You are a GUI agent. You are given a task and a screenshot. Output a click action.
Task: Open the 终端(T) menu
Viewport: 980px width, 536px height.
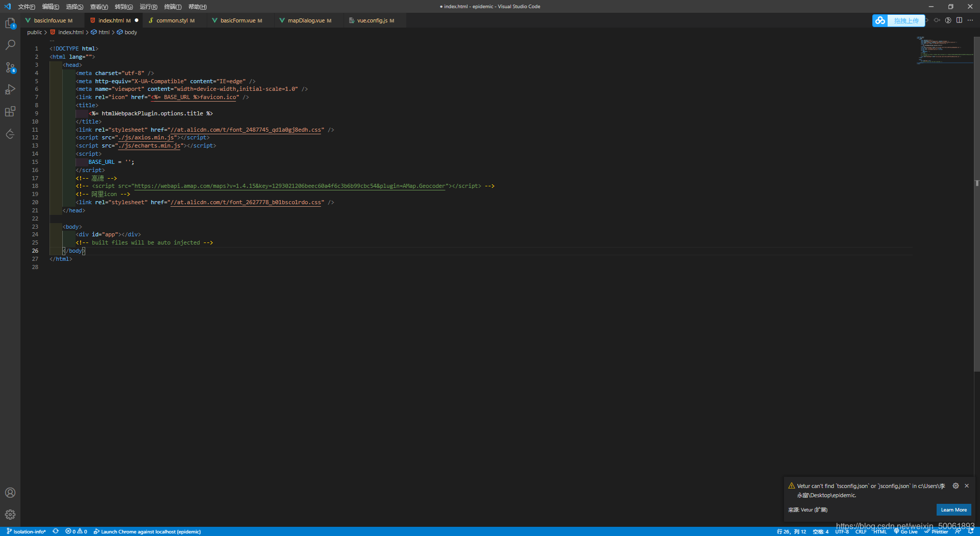[173, 7]
